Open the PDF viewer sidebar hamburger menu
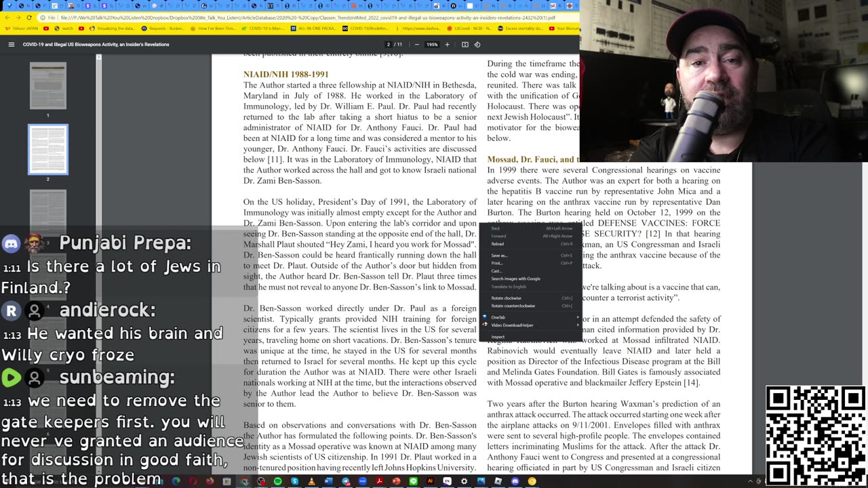Screen dimensions: 868x488 12,45
